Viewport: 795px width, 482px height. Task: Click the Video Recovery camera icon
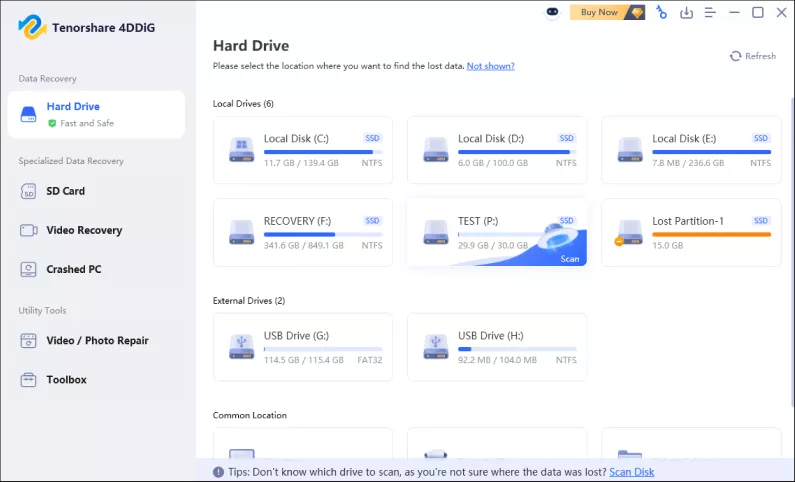[28, 231]
